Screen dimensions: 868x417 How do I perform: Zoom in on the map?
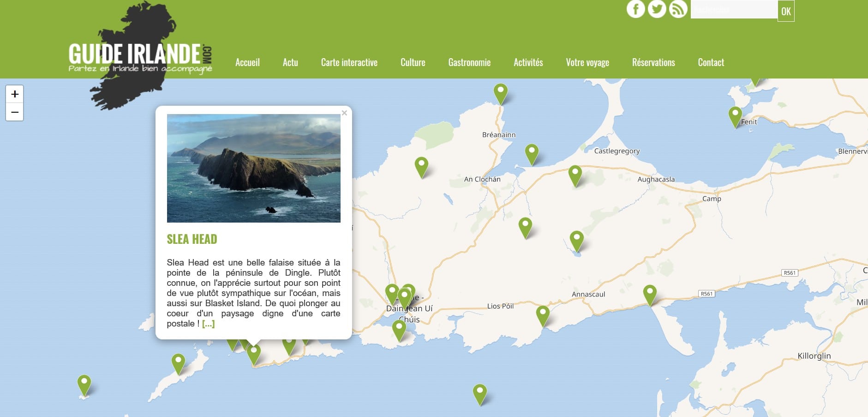tap(15, 94)
